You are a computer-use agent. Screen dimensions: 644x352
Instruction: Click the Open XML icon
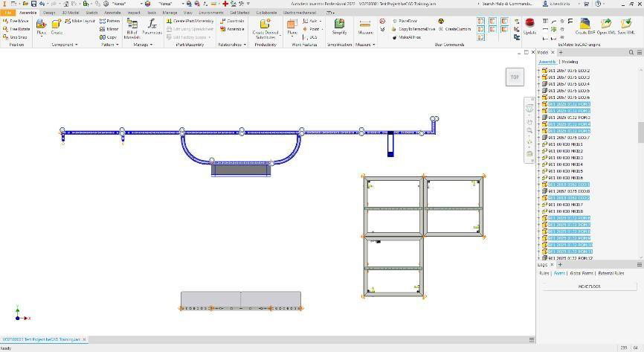tap(606, 27)
